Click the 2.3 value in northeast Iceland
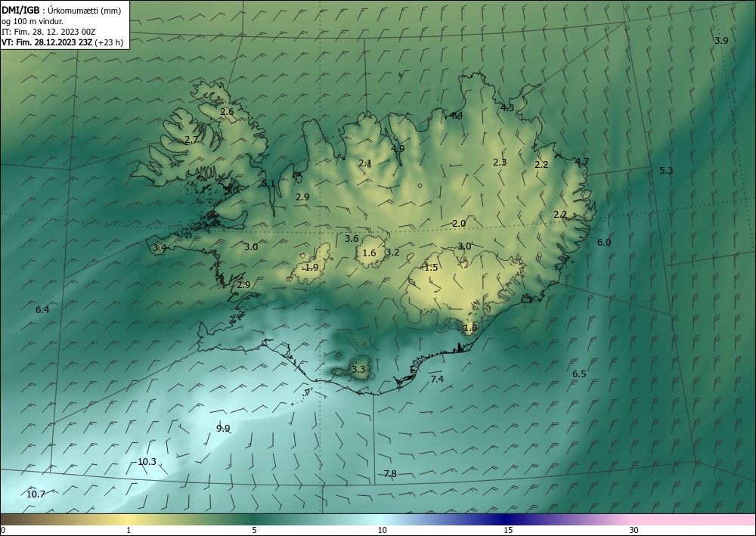756x536 pixels. point(500,162)
